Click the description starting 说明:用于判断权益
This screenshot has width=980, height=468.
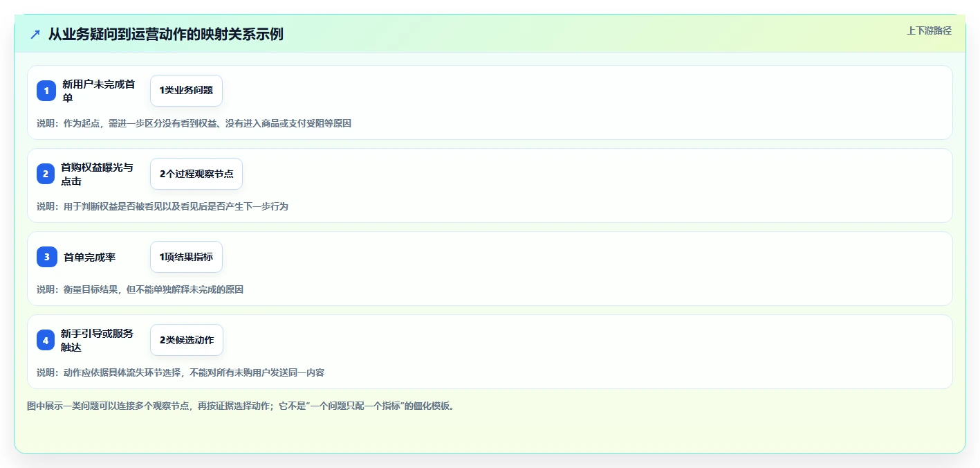163,206
